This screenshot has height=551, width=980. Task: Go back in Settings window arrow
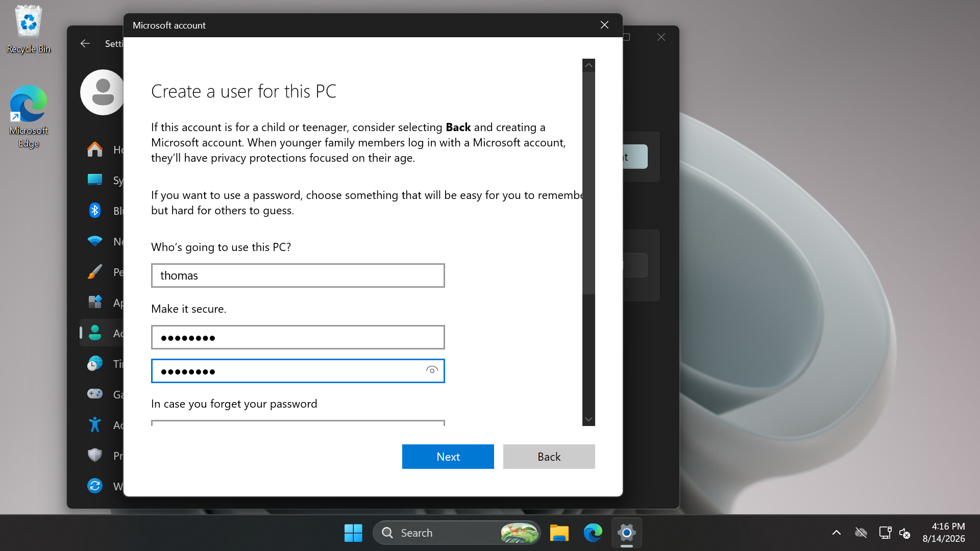coord(85,44)
